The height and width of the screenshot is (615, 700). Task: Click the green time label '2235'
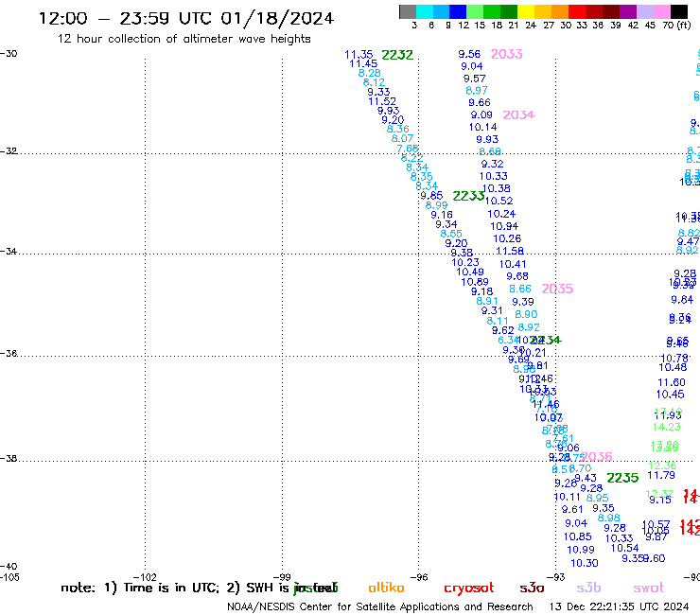[x=622, y=478]
